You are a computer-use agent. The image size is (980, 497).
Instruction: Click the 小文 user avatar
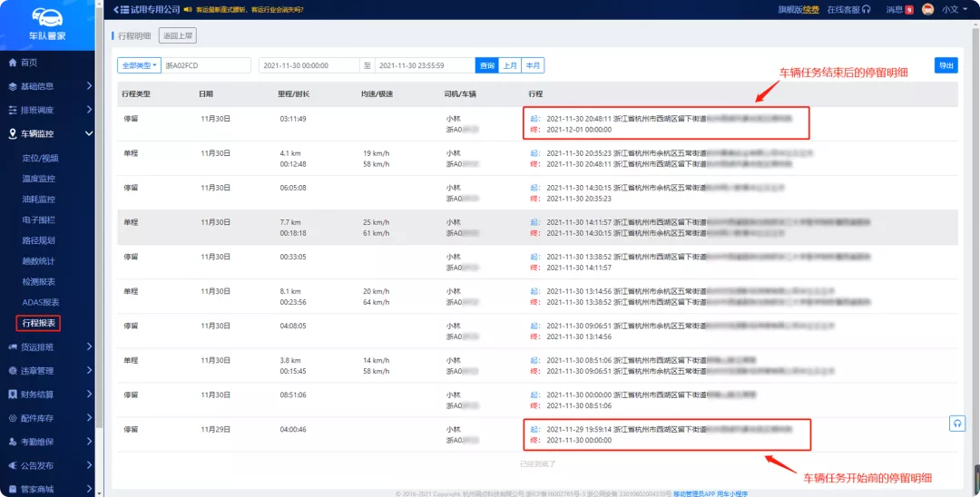tap(928, 9)
